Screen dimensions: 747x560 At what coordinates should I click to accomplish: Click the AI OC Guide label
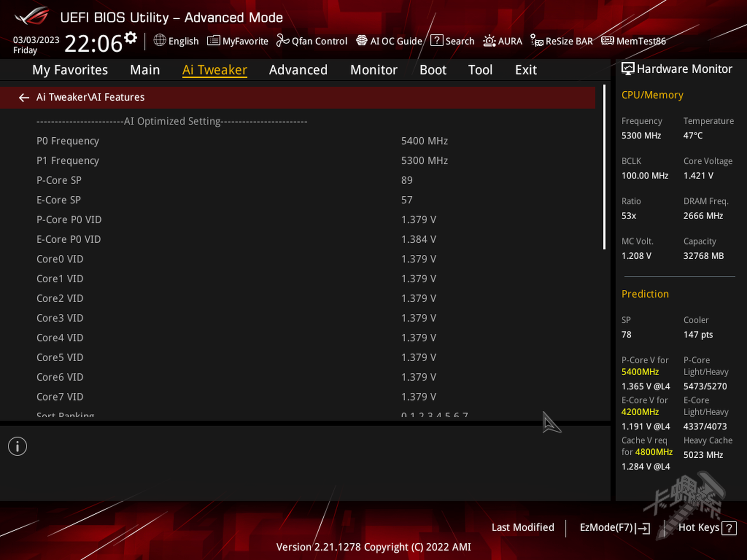pos(396,41)
